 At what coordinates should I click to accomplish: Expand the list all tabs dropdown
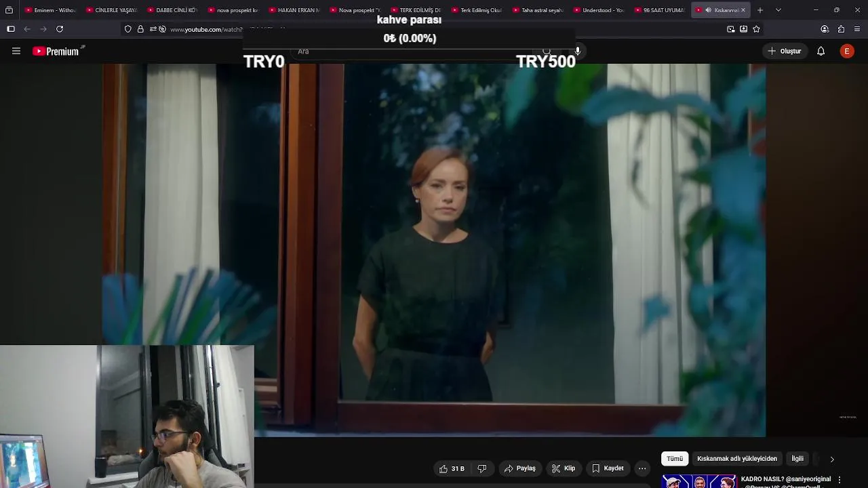tap(778, 10)
